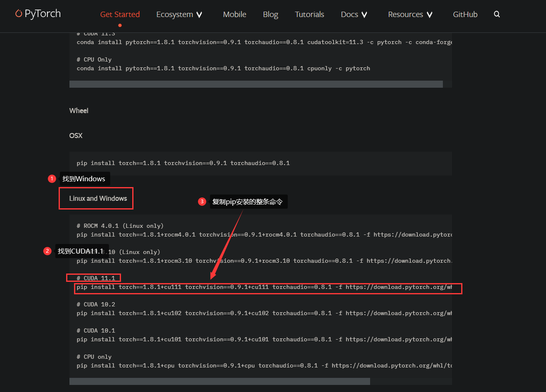Click the horizontal scrollbar under pip commands
The width and height of the screenshot is (546, 392).
pyautogui.click(x=220, y=381)
